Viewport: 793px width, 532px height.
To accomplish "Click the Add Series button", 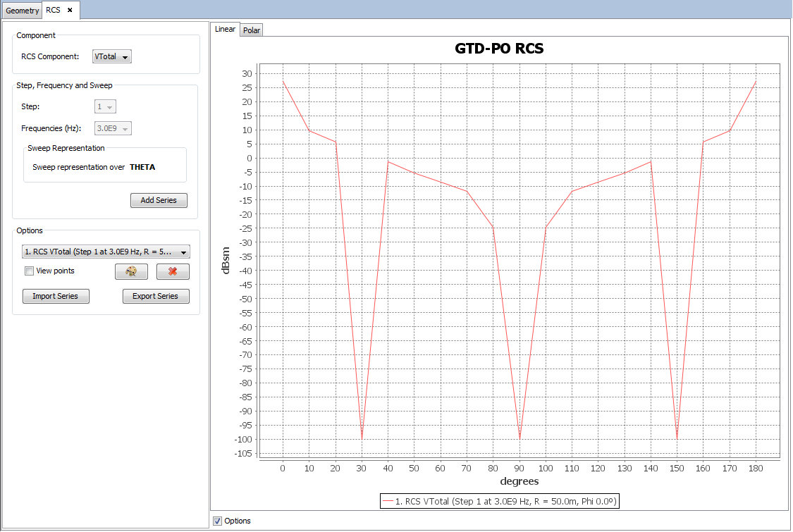I will (159, 200).
